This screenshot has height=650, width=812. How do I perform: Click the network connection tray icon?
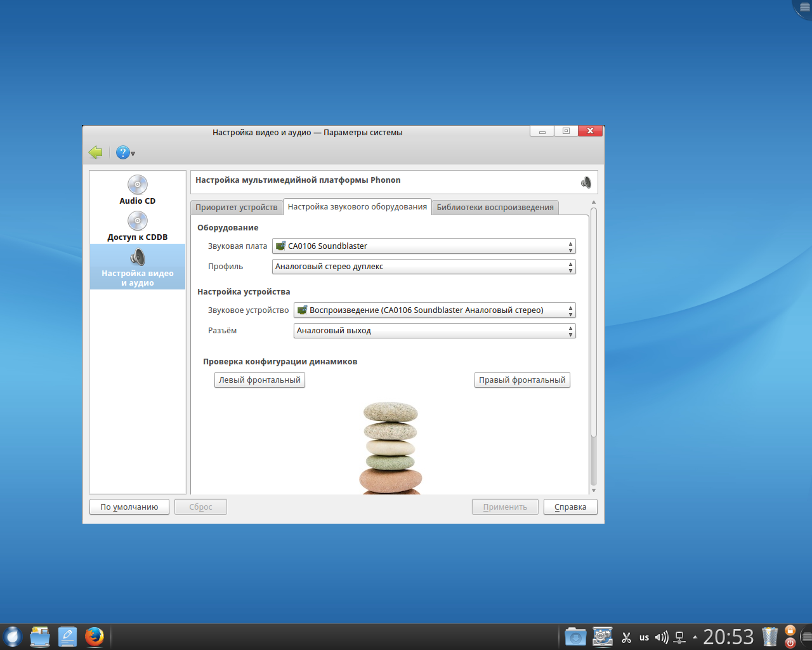pyautogui.click(x=679, y=637)
